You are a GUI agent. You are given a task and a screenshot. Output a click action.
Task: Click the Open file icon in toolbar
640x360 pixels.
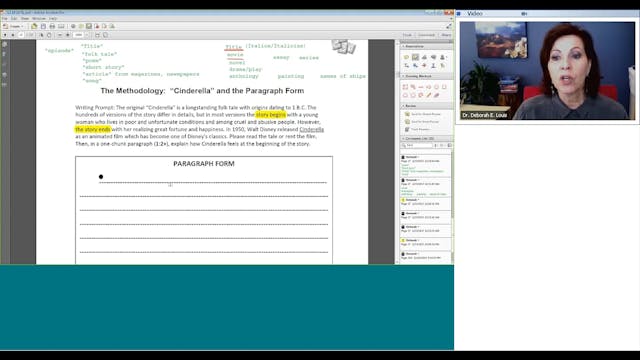[x=34, y=26]
